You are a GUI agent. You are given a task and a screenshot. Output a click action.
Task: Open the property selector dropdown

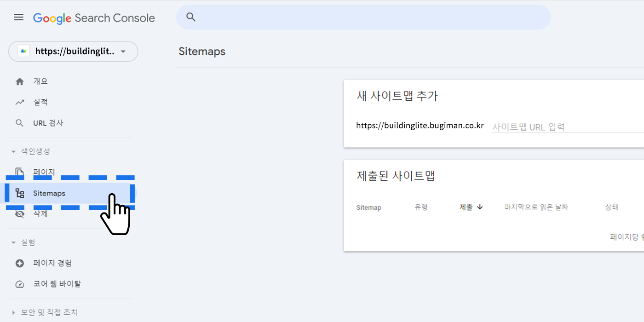click(73, 52)
